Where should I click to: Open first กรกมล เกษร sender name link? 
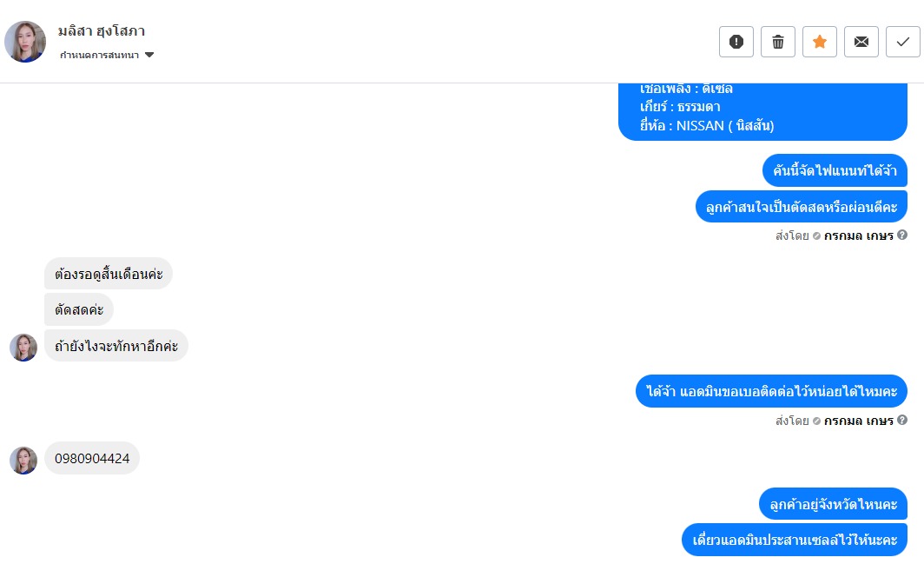click(x=859, y=236)
